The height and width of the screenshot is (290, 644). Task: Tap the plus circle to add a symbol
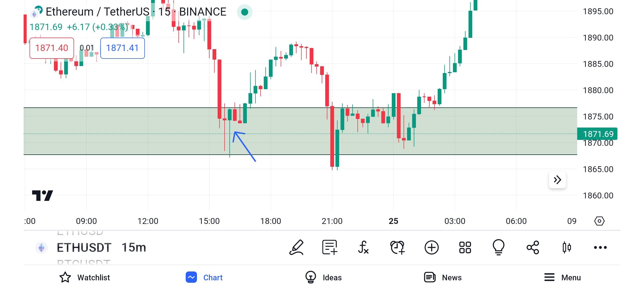431,247
